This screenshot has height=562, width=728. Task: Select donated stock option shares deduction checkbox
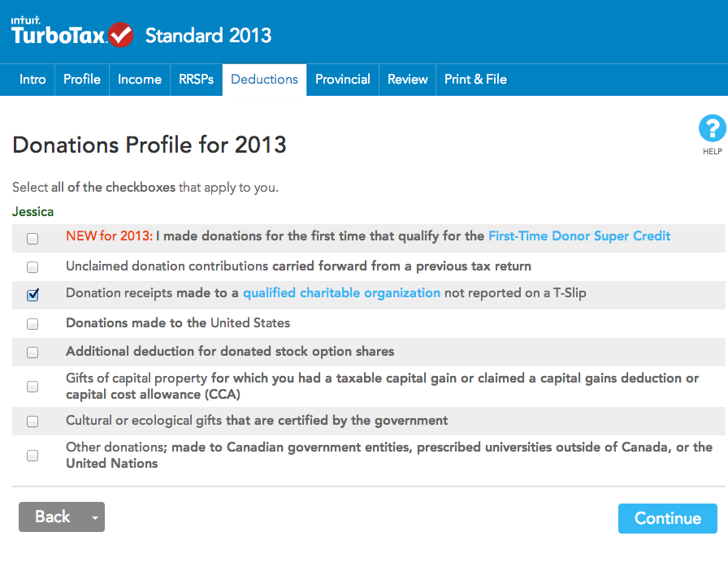(32, 352)
